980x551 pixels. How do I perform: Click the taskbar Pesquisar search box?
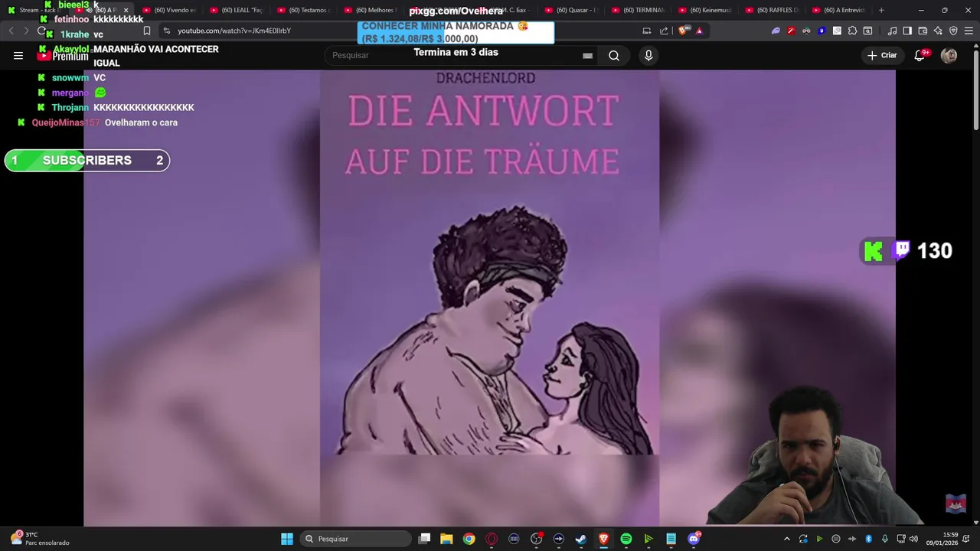pyautogui.click(x=355, y=539)
